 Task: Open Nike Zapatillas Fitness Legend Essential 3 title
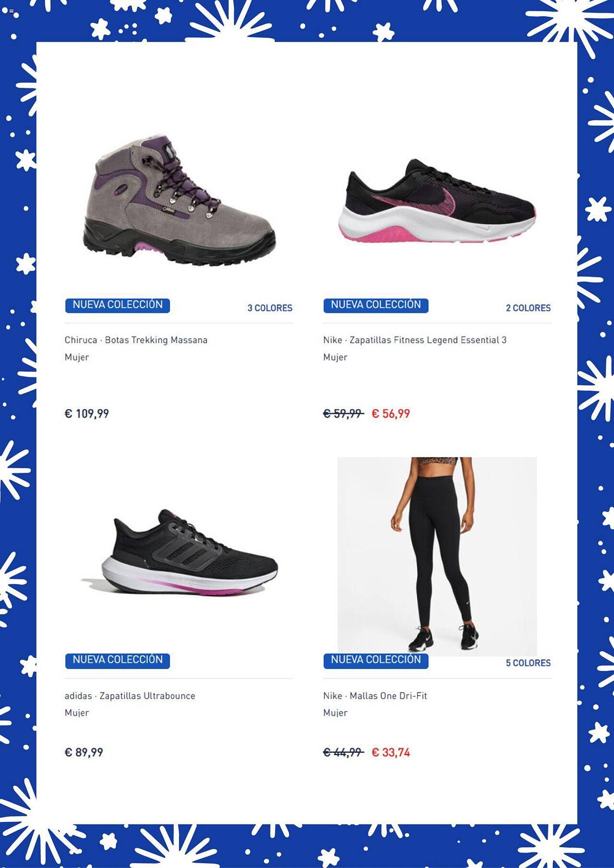pyautogui.click(x=415, y=340)
